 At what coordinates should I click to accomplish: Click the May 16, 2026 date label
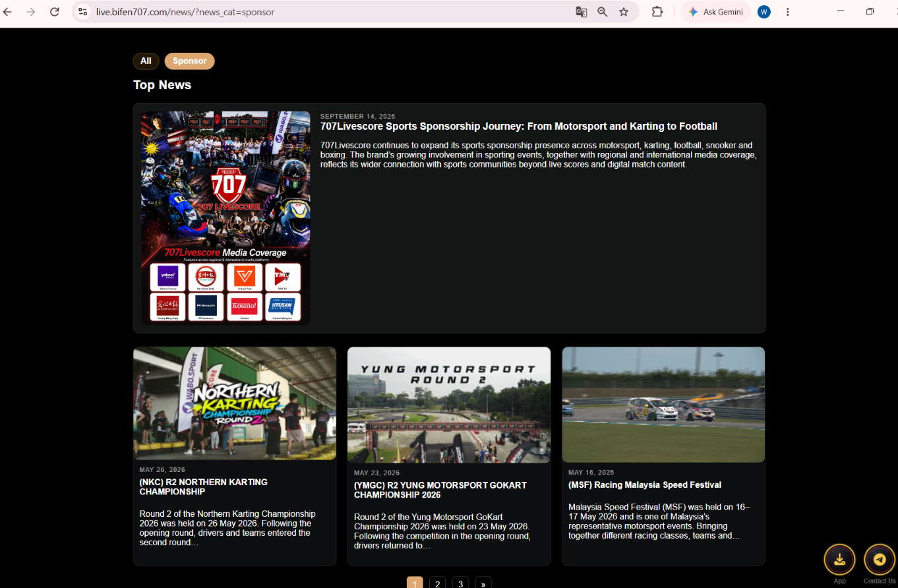click(x=591, y=473)
